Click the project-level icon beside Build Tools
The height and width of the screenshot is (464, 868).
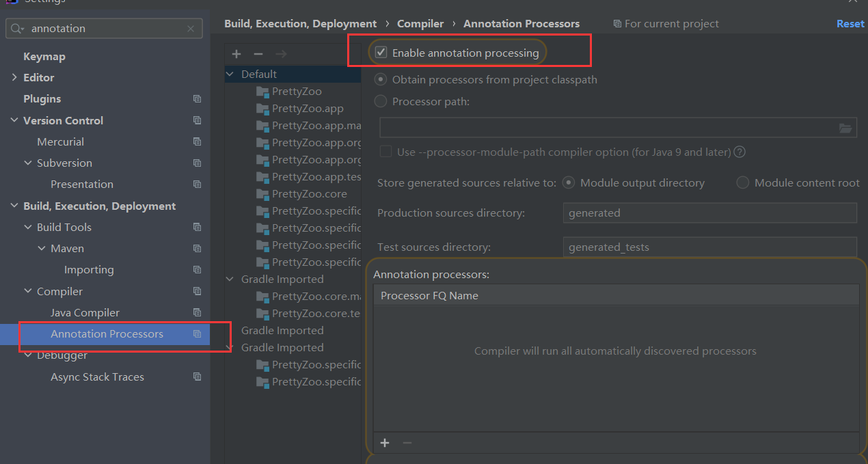(x=197, y=228)
